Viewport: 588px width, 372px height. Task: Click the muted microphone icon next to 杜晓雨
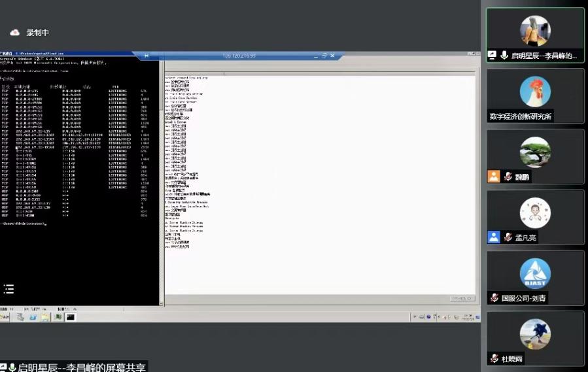click(x=495, y=358)
